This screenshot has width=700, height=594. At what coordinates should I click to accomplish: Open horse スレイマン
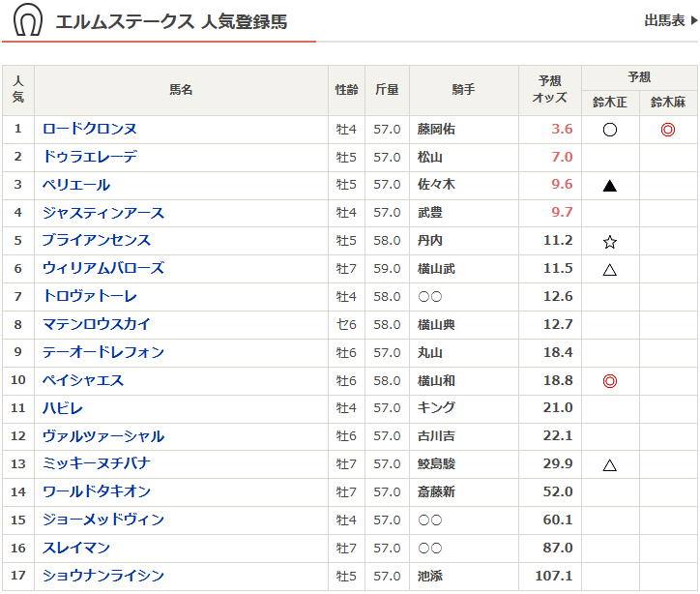(75, 548)
